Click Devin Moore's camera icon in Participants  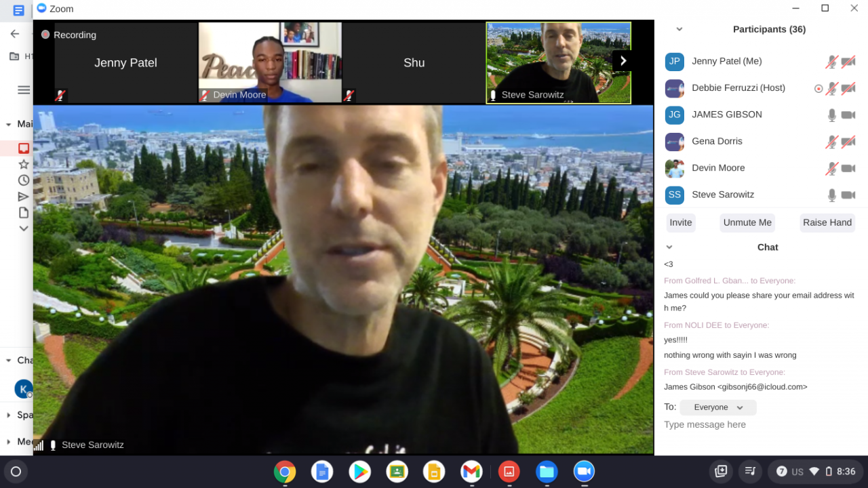(x=848, y=168)
